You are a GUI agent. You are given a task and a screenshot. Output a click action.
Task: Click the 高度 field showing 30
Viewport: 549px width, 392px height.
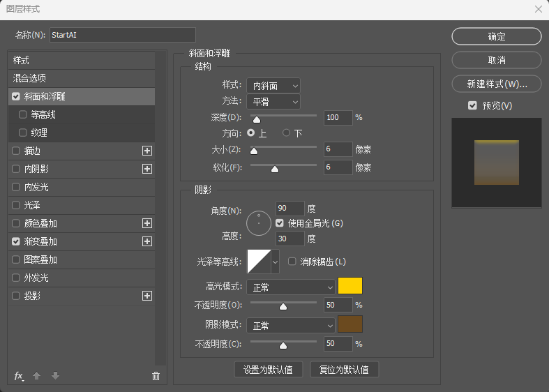[290, 239]
